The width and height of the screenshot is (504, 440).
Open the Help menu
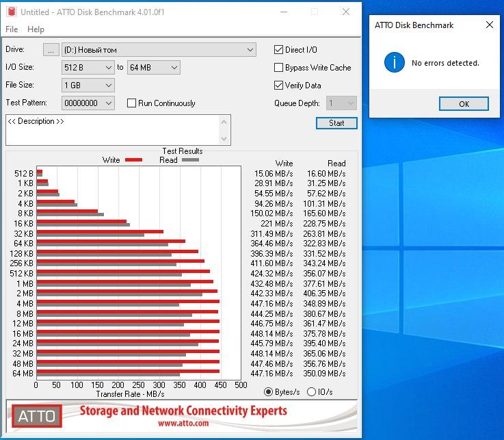36,29
